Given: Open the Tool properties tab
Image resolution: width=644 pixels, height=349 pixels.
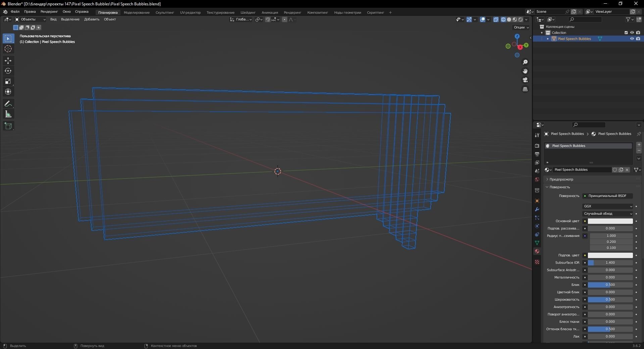Looking at the screenshot, I should click(537, 135).
